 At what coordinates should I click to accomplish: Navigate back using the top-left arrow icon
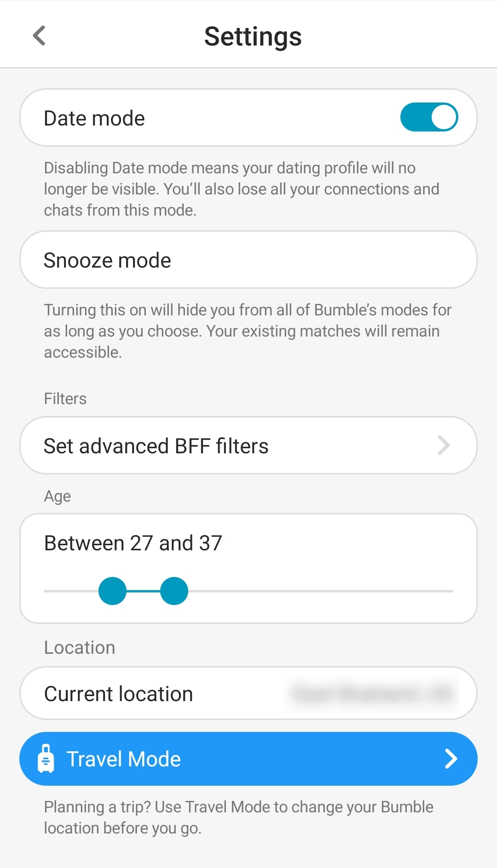[x=40, y=36]
